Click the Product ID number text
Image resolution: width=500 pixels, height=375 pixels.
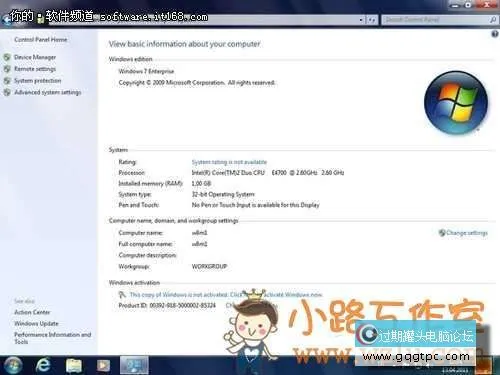pyautogui.click(x=182, y=305)
